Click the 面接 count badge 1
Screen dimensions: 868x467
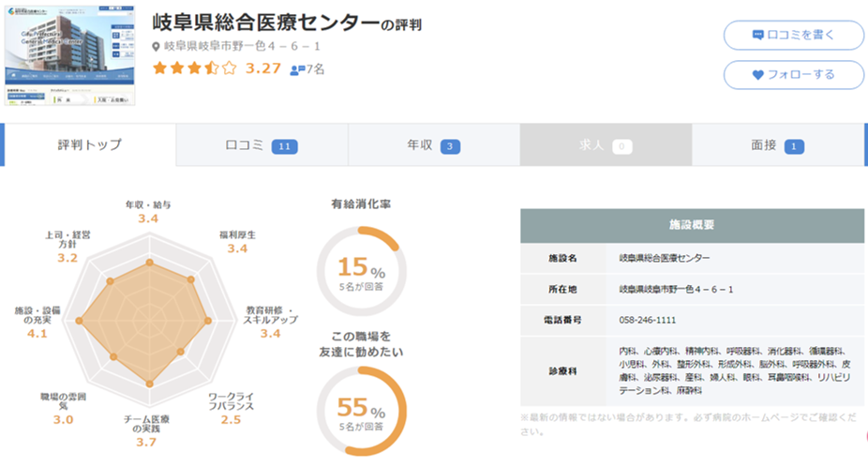point(794,146)
